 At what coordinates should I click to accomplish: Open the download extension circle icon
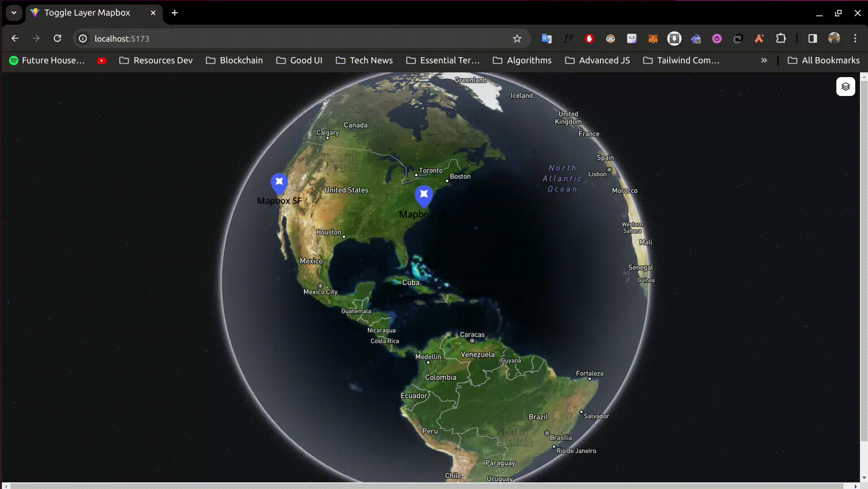pos(674,38)
